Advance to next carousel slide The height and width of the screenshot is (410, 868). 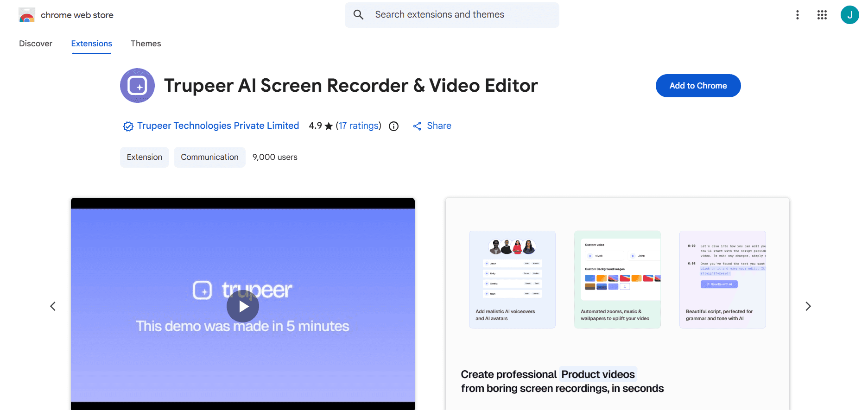(x=808, y=306)
